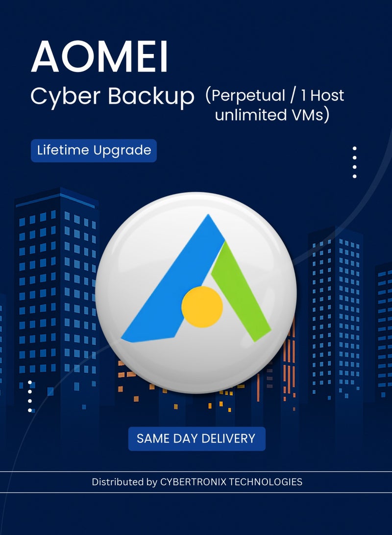Click the unlimited VMs text
This screenshot has width=392, height=535.
(x=272, y=115)
